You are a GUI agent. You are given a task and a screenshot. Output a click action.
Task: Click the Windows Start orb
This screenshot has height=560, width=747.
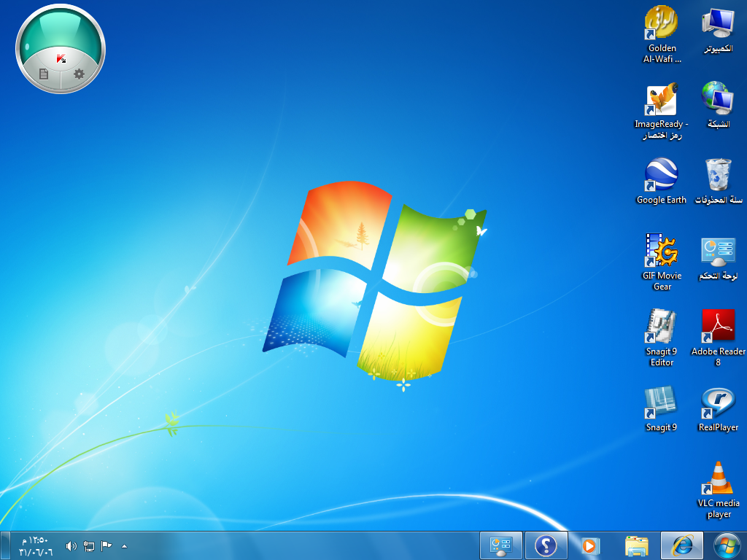(x=727, y=545)
